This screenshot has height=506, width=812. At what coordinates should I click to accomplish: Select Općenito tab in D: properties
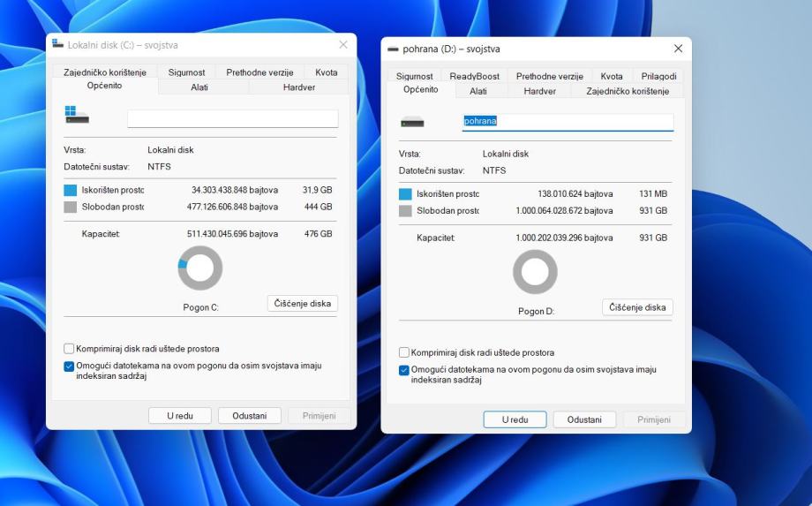420,89
